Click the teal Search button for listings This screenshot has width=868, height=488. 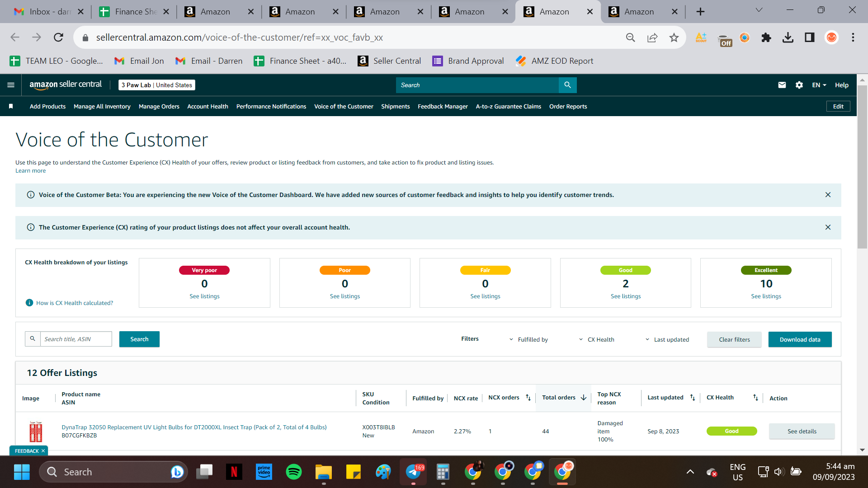(x=139, y=339)
